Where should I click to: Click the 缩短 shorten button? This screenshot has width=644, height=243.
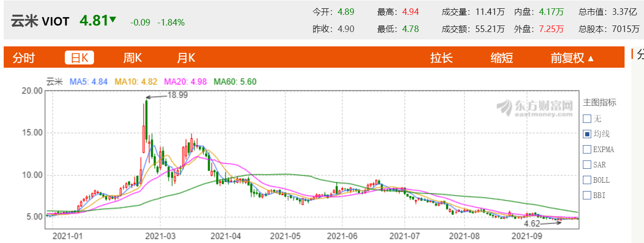pos(502,58)
